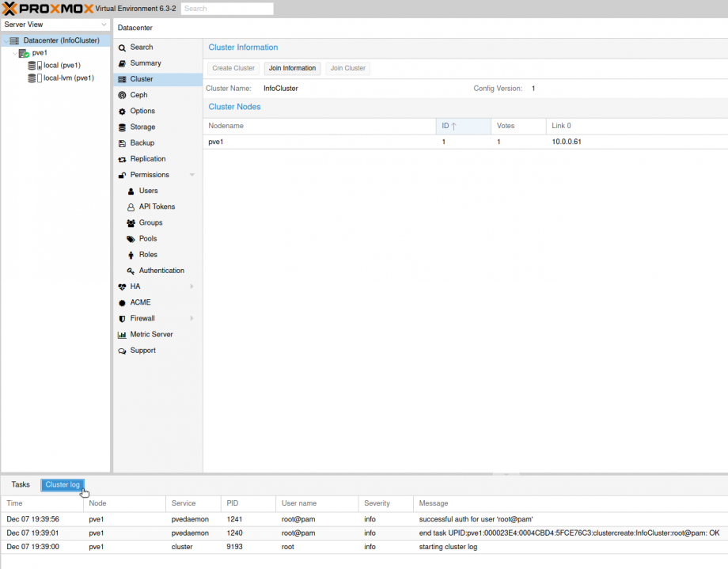Click the search field in the header
Screen dimensions: 728x569
pos(226,8)
